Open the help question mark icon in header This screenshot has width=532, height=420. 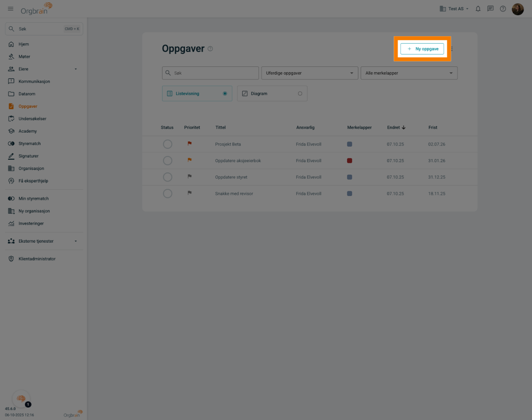pyautogui.click(x=503, y=9)
